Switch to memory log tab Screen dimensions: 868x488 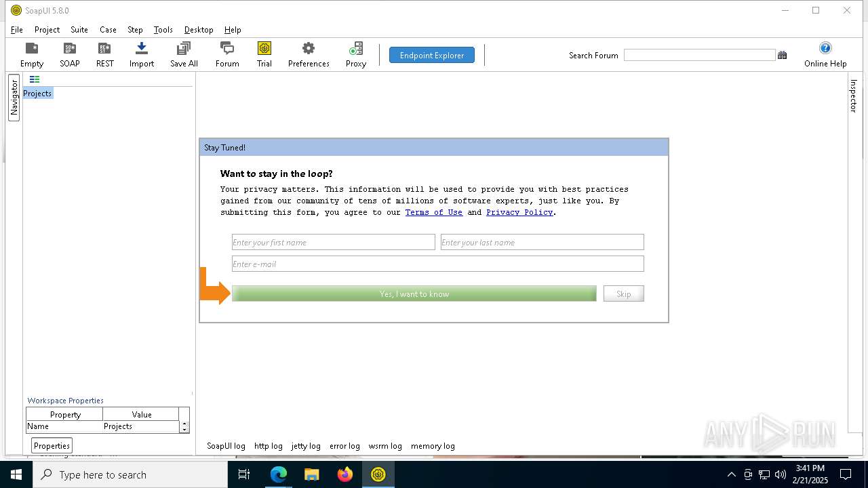(433, 446)
